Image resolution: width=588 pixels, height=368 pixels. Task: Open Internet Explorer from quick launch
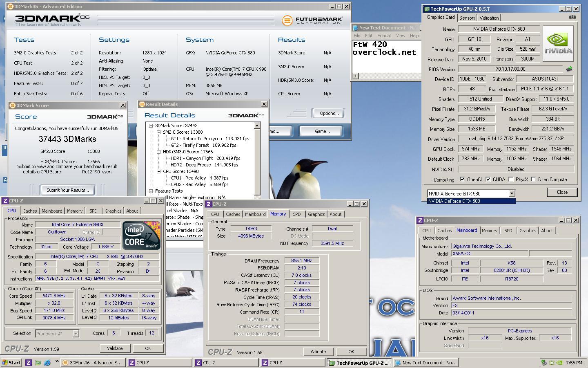point(47,363)
